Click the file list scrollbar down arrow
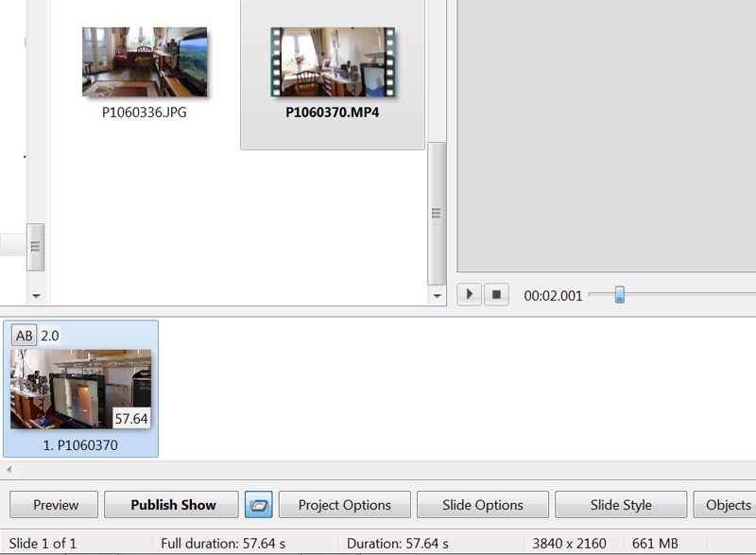This screenshot has height=555, width=756. [437, 296]
